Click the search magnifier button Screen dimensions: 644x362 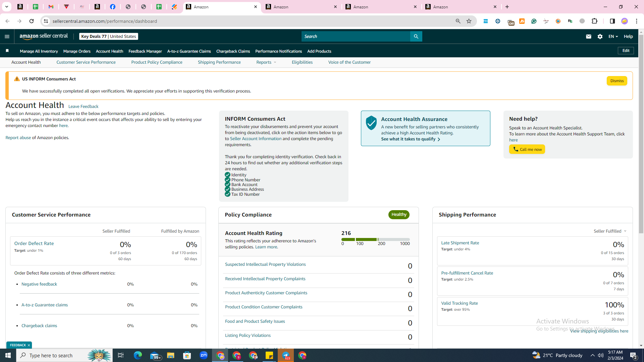point(416,37)
